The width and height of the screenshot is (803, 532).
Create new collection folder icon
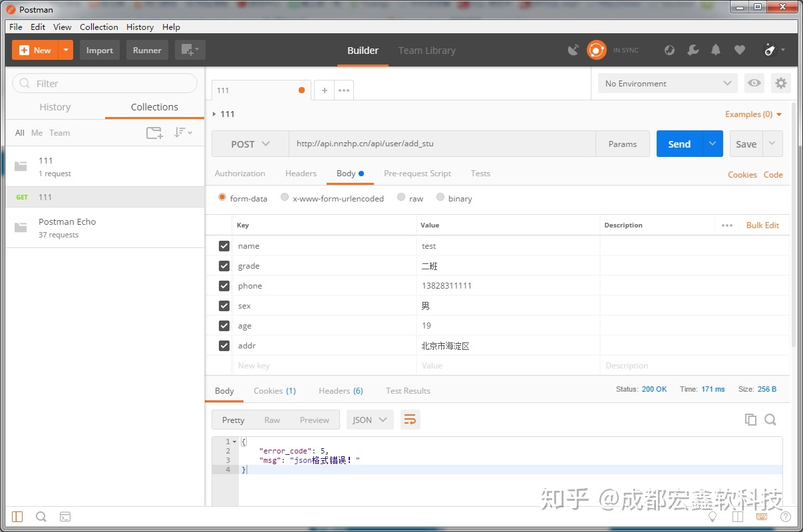[x=154, y=132]
